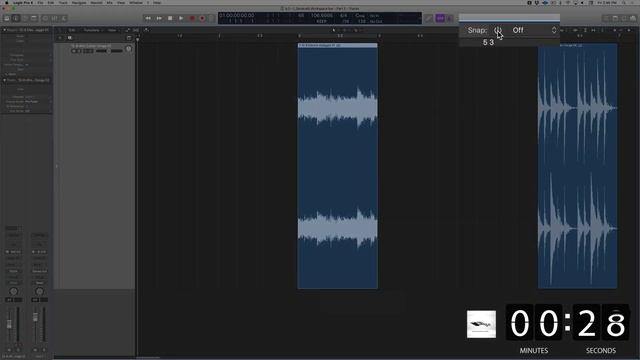Image resolution: width=640 pixels, height=360 pixels.
Task: Open the Tracks area Edit dropdown
Action: pos(73,30)
